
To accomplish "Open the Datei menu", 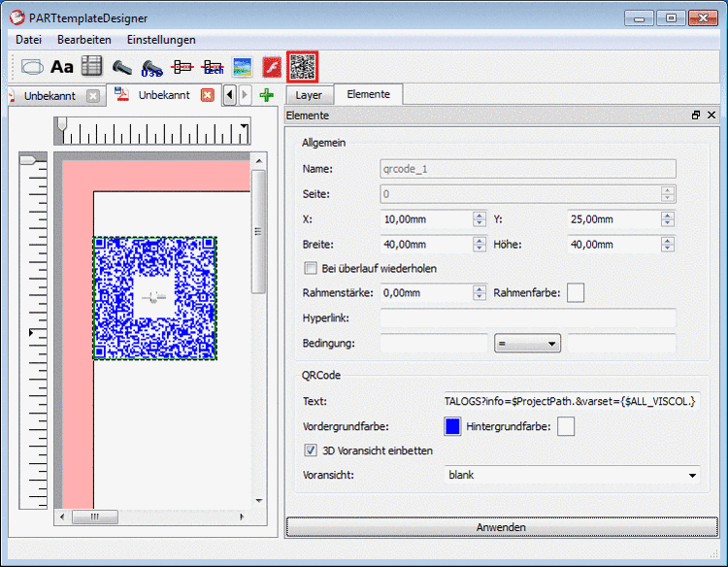I will click(29, 40).
